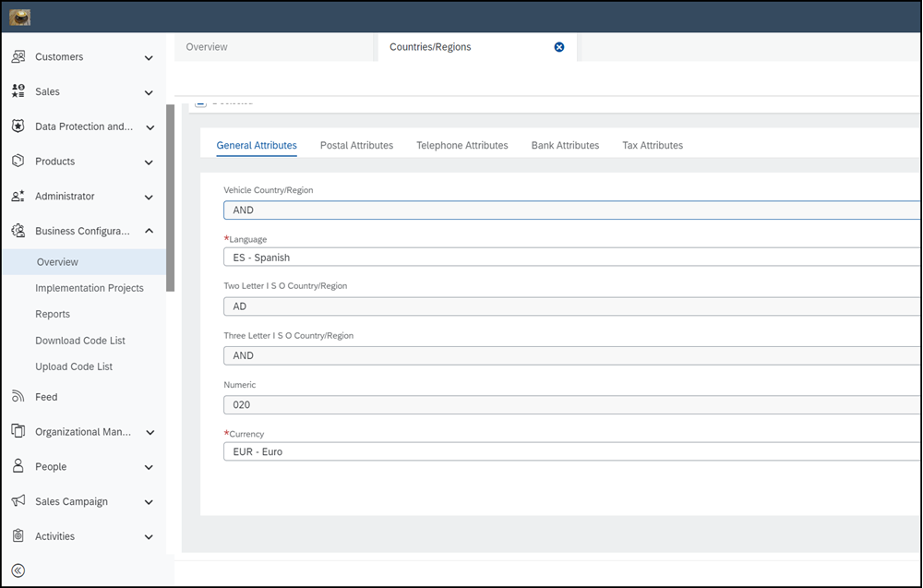
Task: Close the Countries/Regions tab
Action: [x=558, y=47]
